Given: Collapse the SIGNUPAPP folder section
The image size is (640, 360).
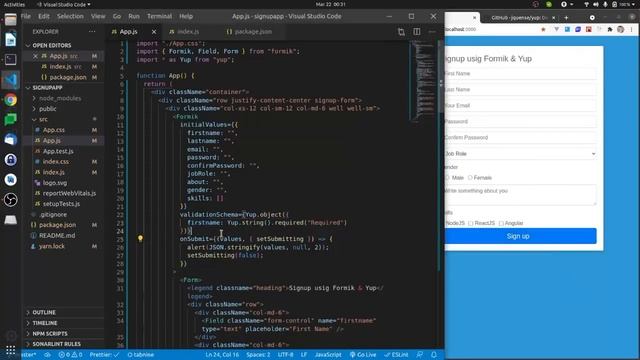Looking at the screenshot, I should 64,88.
